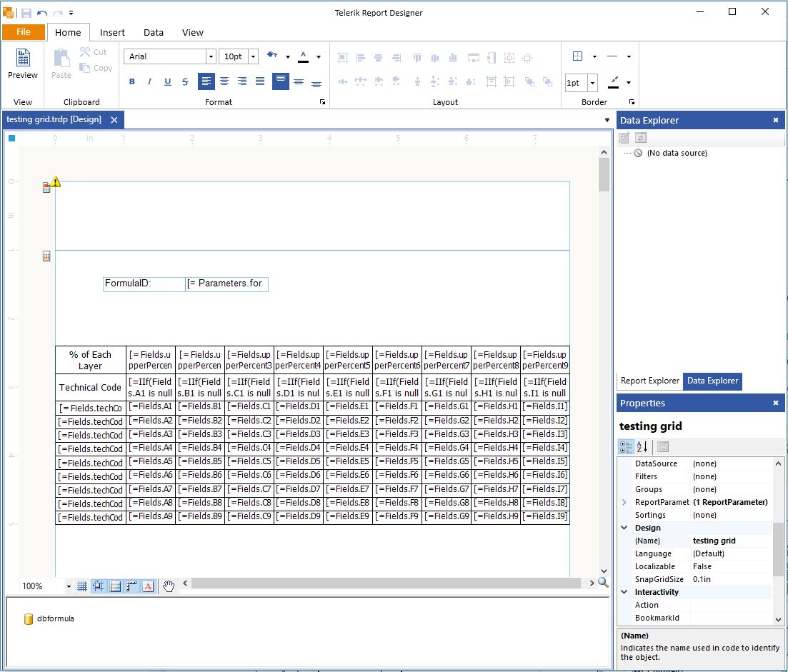
Task: Toggle italic text formatting
Action: coord(149,81)
